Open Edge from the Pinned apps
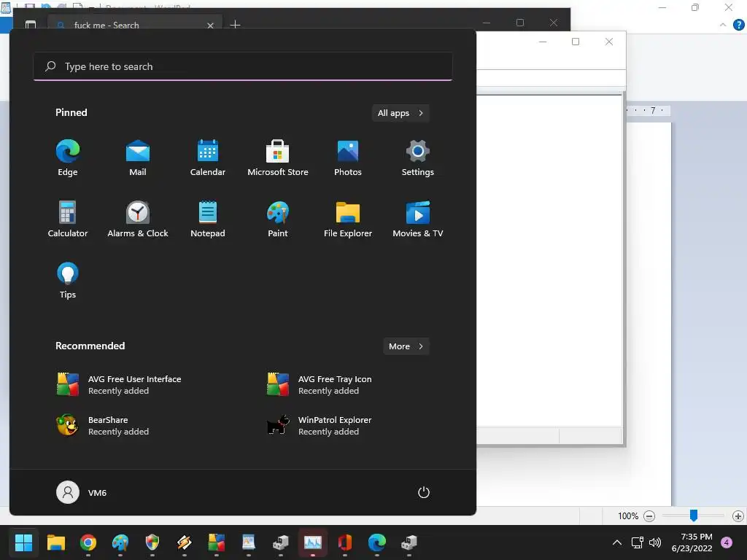The image size is (747, 560). coord(68,158)
